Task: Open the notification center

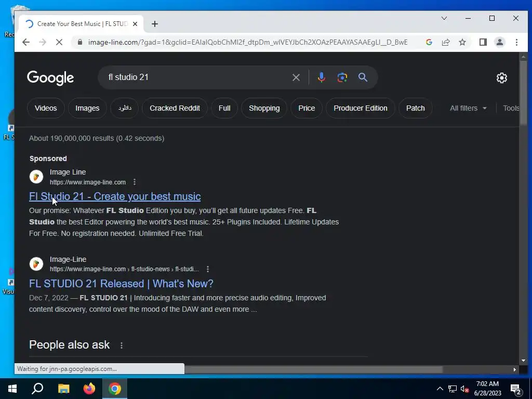Action: pos(516,389)
